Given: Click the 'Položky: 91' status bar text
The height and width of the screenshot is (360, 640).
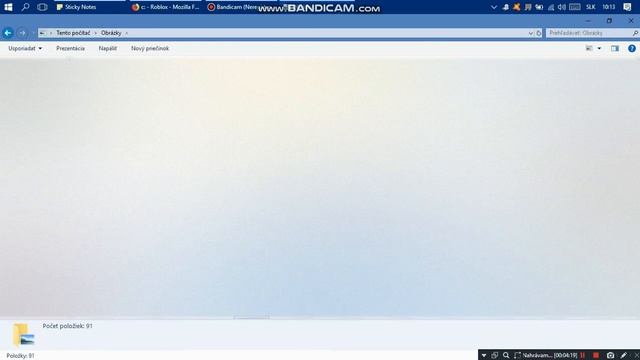Looking at the screenshot, I should pyautogui.click(x=20, y=356).
